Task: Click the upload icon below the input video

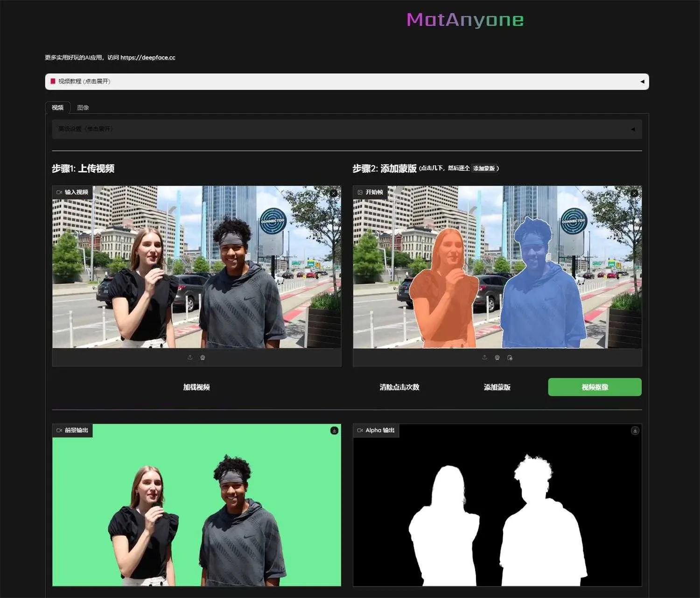Action: click(190, 358)
